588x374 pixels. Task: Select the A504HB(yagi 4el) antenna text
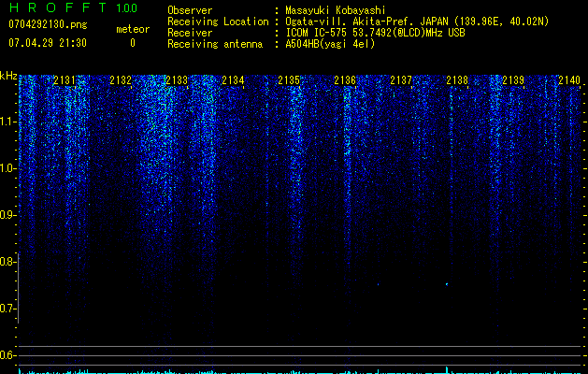[330, 44]
